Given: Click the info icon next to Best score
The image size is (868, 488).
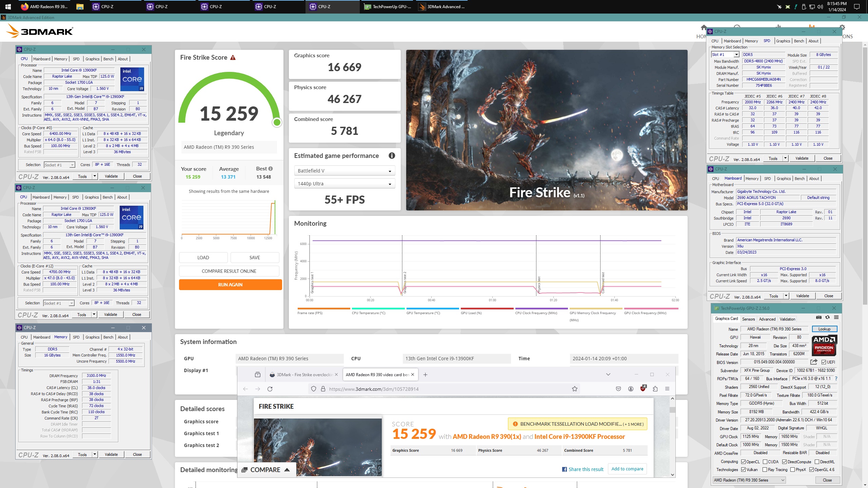Looking at the screenshot, I should tap(271, 168).
